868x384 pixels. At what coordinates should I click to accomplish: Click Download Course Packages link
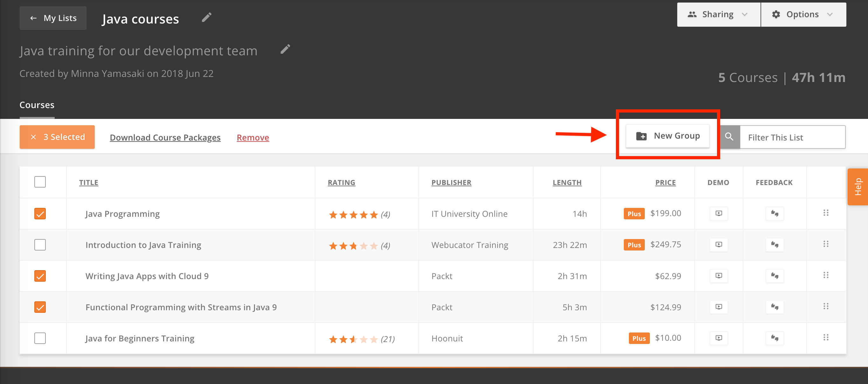(x=165, y=137)
